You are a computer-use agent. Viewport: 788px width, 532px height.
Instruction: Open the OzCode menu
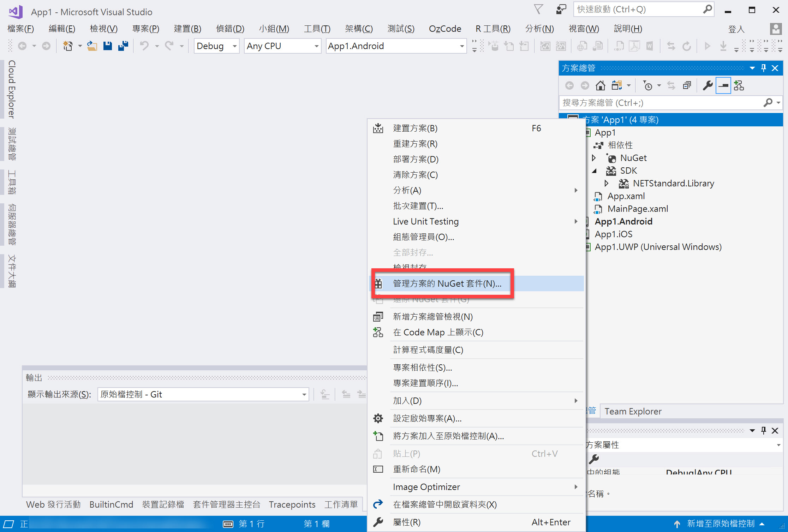pos(445,29)
